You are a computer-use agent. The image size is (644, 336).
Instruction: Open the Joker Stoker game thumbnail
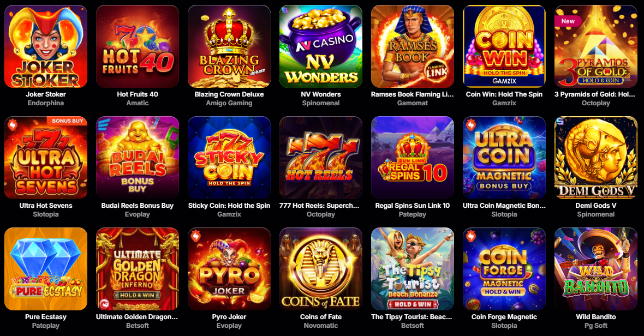[46, 46]
